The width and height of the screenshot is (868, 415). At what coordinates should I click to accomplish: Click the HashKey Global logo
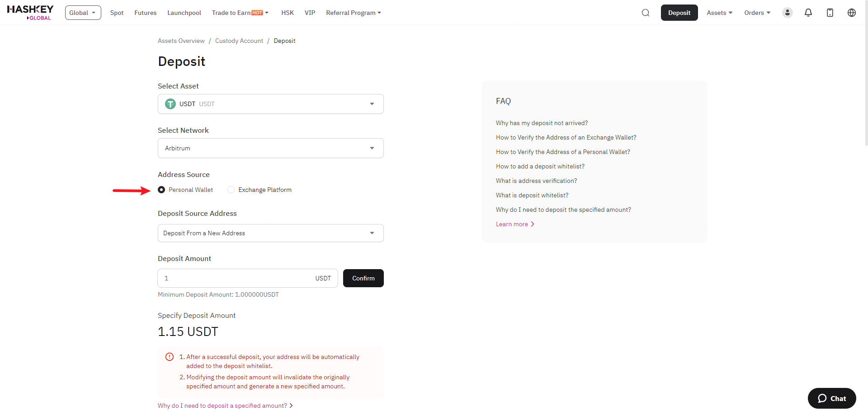(30, 13)
